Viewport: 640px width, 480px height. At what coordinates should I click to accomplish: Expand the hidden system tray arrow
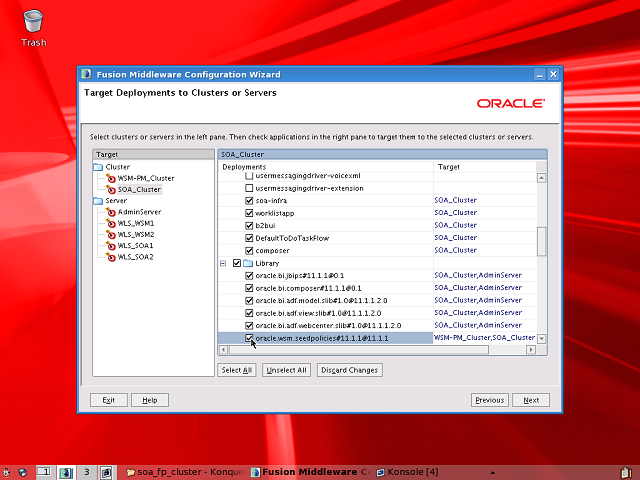[493, 473]
